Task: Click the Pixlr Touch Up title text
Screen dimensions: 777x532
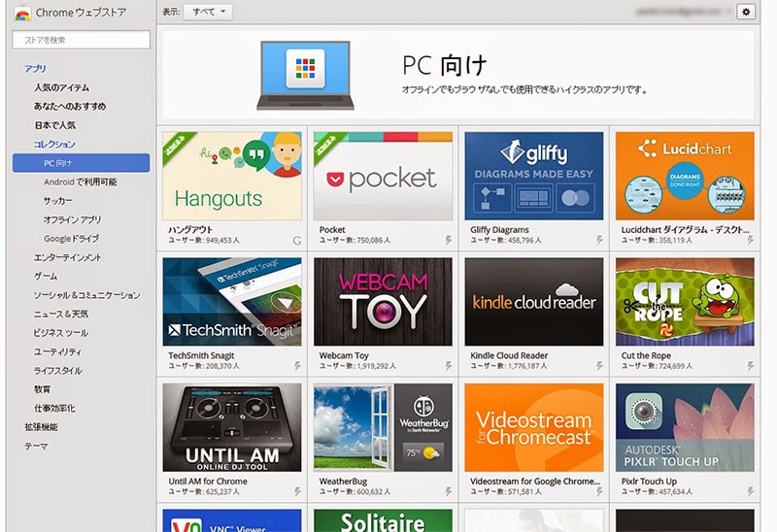Action: pos(649,482)
